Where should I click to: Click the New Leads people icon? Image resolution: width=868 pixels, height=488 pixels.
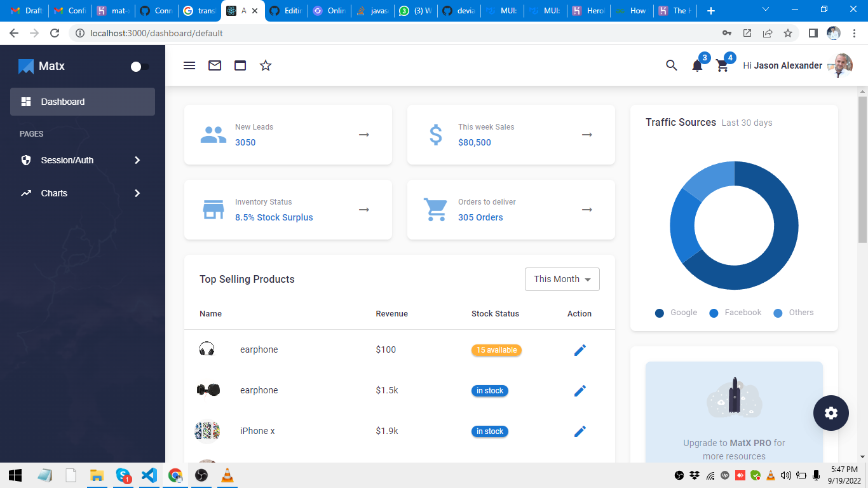[x=213, y=135]
